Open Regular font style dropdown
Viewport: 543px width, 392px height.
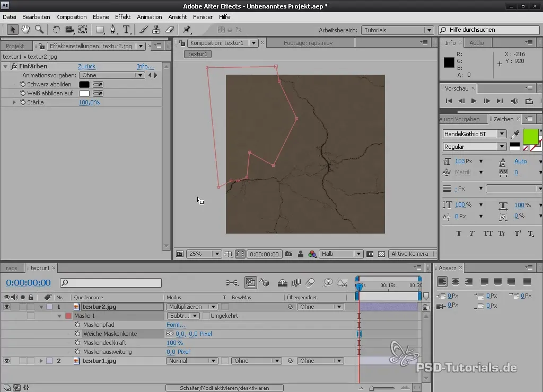click(x=475, y=147)
